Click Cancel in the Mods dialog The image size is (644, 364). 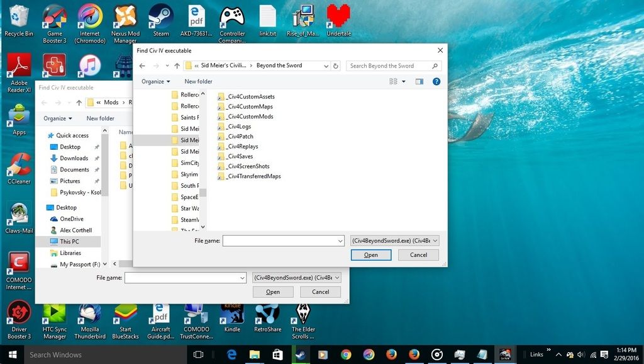[320, 292]
